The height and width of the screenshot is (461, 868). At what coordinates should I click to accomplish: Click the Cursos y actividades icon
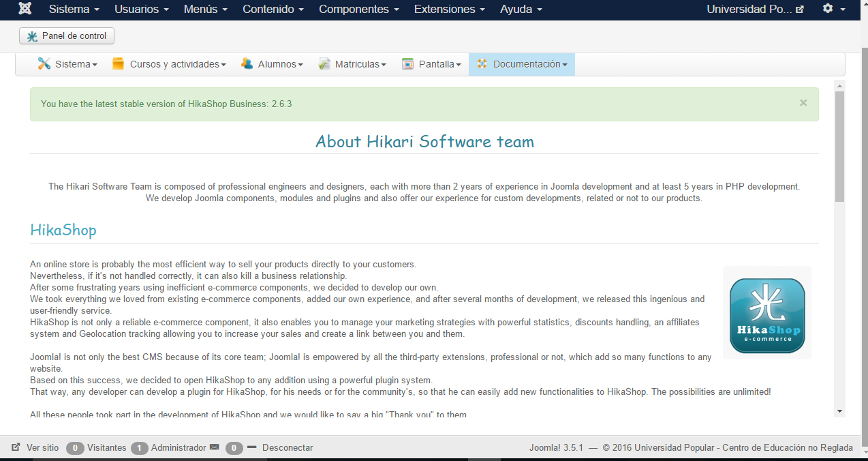click(x=119, y=63)
